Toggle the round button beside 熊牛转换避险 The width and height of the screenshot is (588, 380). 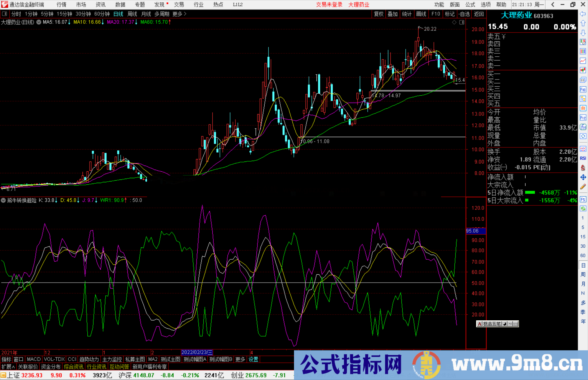click(3, 200)
